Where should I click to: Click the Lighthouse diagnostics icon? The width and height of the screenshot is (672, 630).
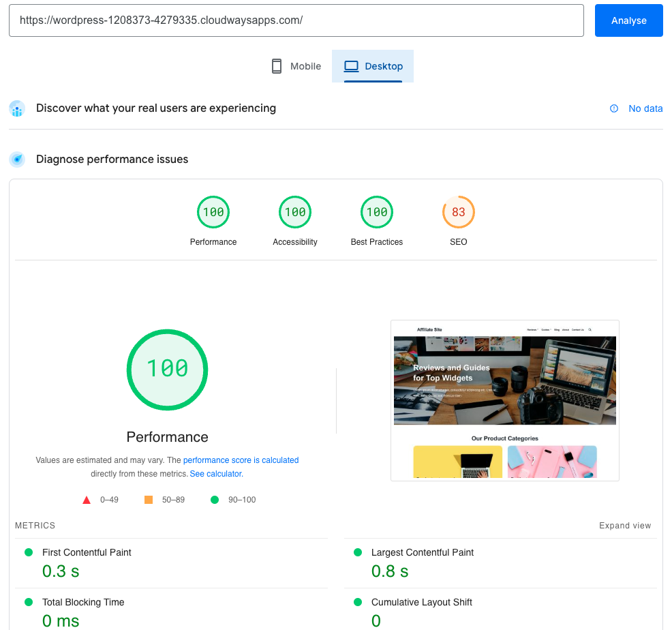(16, 159)
